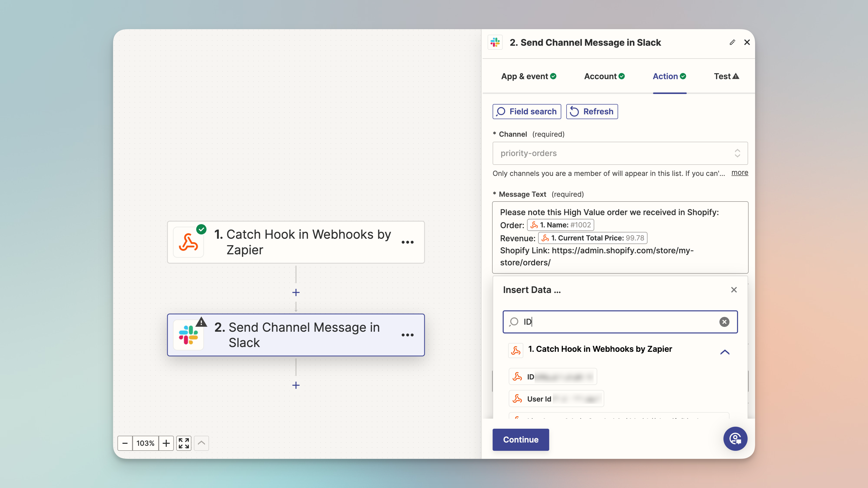This screenshot has height=488, width=868.
Task: Switch to the Action tab
Action: pyautogui.click(x=670, y=76)
